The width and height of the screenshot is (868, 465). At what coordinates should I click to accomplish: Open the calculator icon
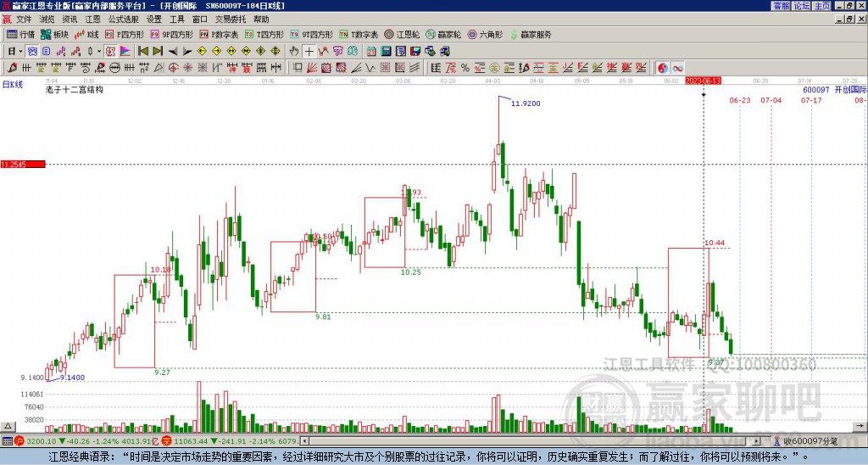(x=386, y=51)
